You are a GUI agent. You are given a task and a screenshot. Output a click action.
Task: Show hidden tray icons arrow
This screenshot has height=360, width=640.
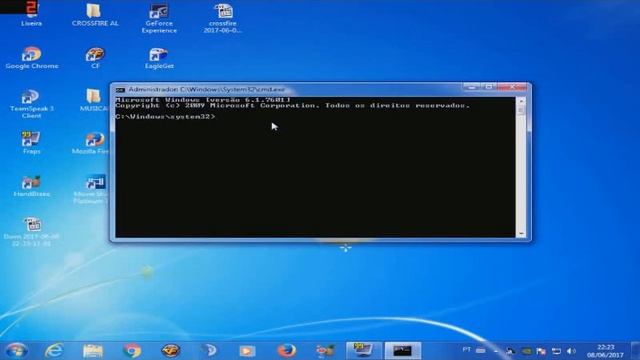tap(496, 351)
